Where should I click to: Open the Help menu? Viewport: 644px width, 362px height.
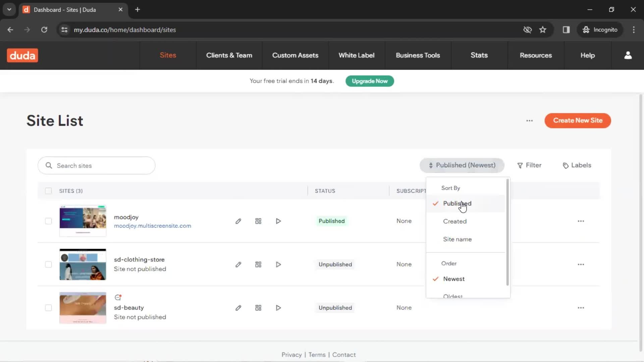(588, 55)
